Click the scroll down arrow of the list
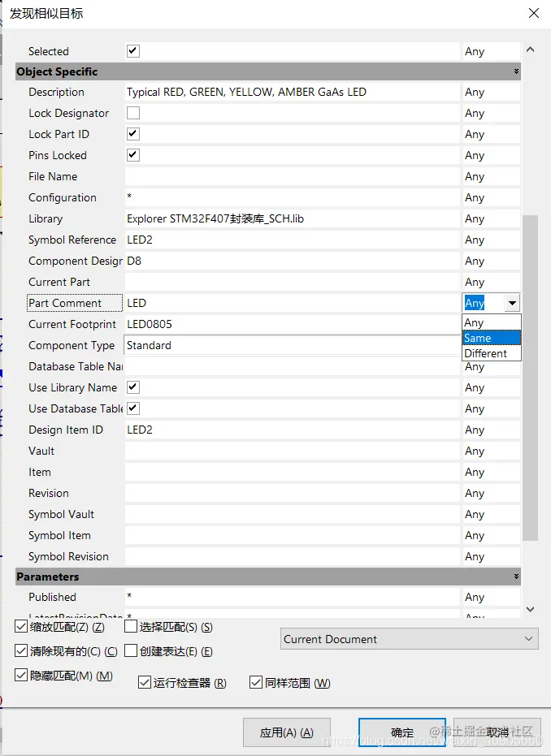 click(530, 609)
